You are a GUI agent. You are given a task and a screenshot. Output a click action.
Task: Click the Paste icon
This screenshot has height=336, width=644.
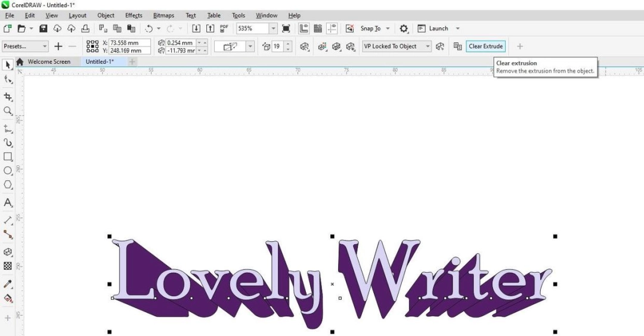(131, 29)
